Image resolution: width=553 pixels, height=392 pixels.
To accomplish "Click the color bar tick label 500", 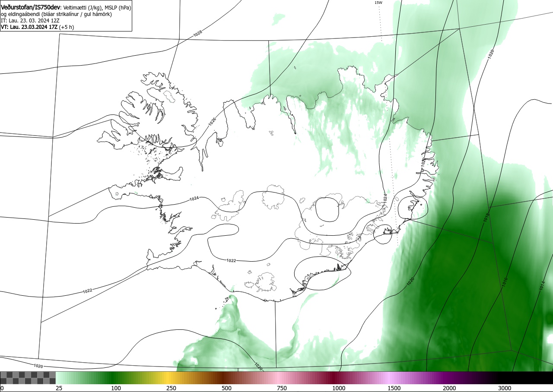I will click(226, 388).
